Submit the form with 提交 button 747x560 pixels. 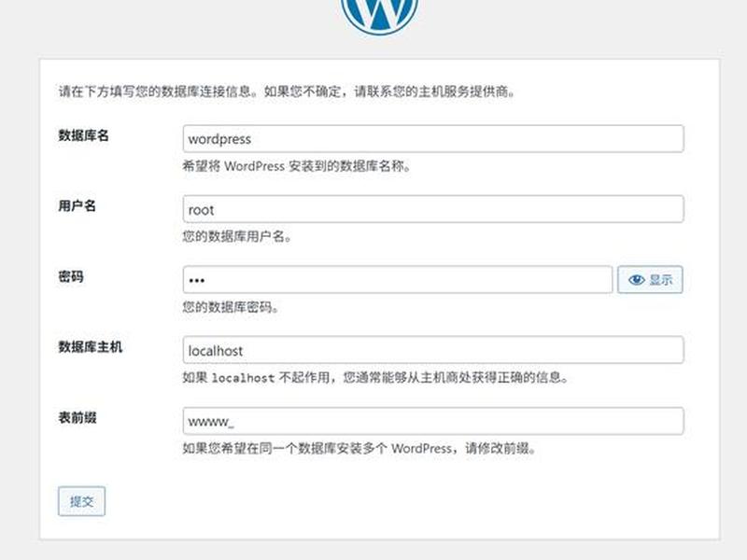tap(81, 501)
